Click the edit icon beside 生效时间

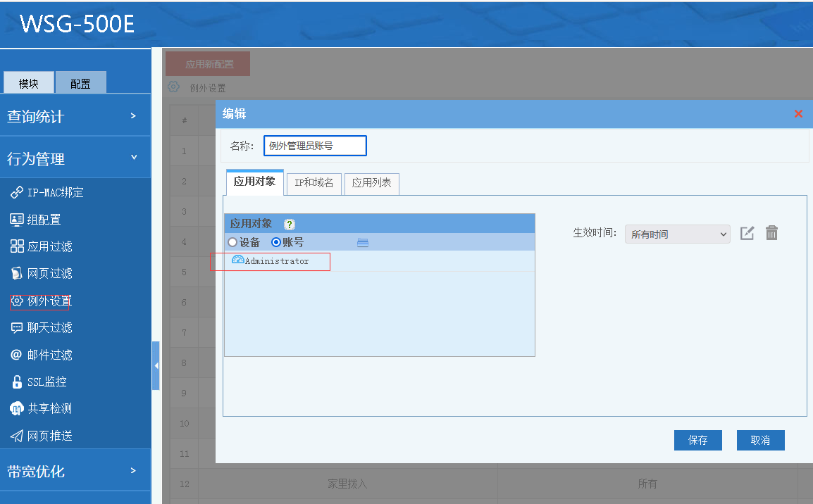pyautogui.click(x=747, y=233)
